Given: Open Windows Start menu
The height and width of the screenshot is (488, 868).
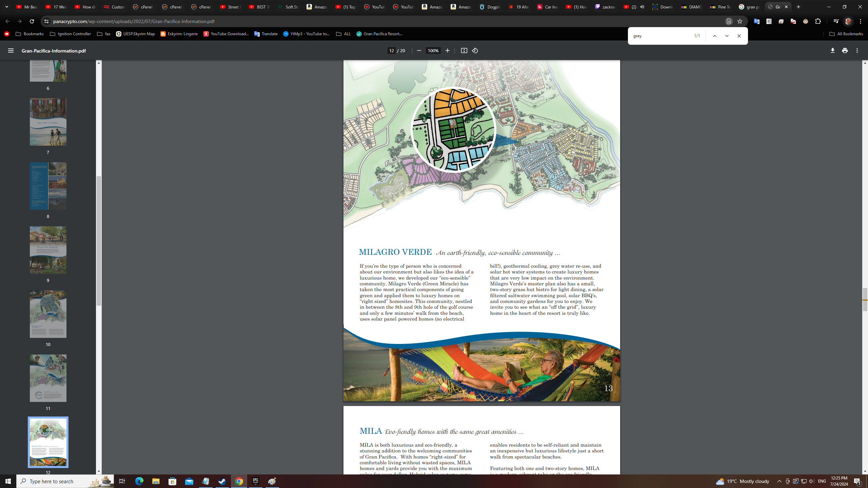Looking at the screenshot, I should pyautogui.click(x=8, y=481).
